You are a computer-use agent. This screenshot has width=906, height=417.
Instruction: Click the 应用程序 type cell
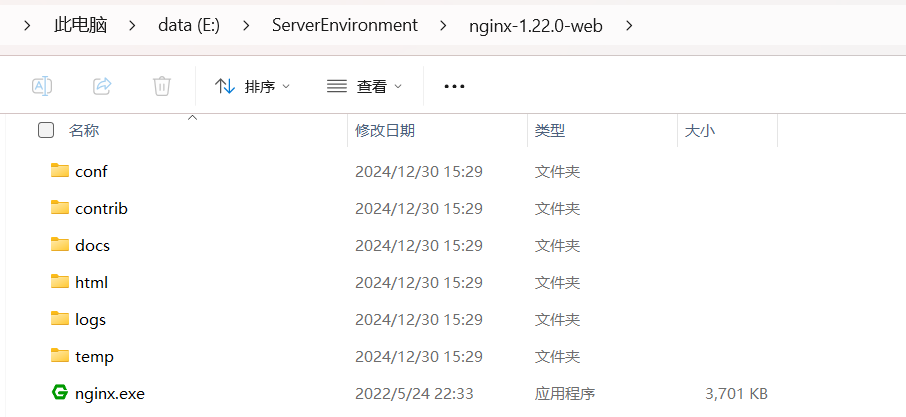coord(565,394)
